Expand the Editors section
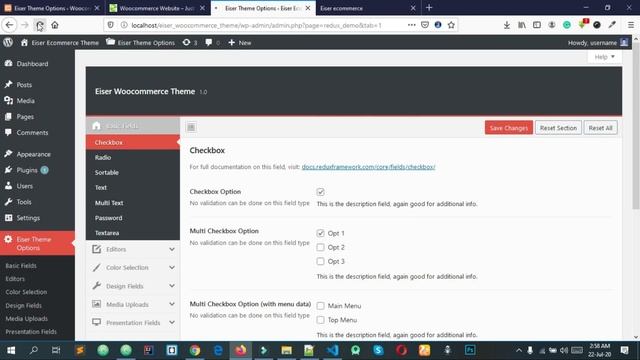This screenshot has width=640, height=360. point(133,249)
